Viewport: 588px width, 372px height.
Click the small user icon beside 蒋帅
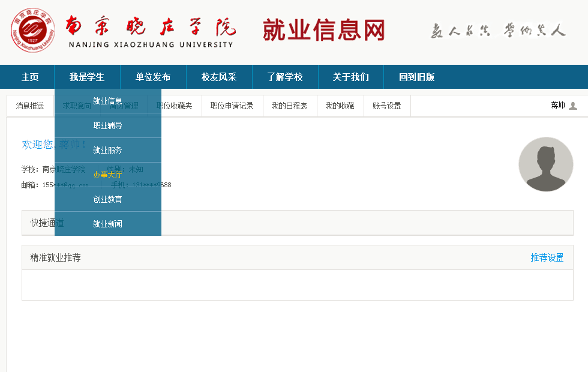(572, 106)
